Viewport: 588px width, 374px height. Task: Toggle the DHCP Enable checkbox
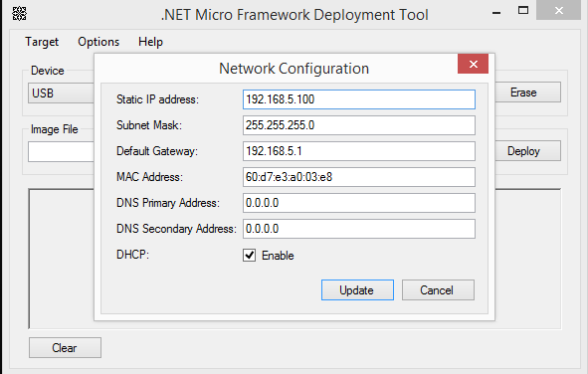tap(249, 256)
